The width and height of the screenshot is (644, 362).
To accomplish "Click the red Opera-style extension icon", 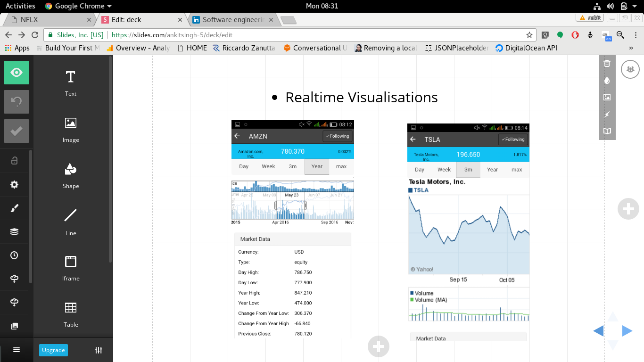I will [575, 35].
